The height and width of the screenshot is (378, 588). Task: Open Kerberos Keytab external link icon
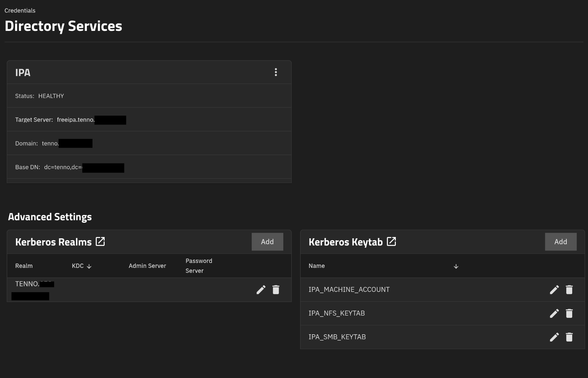coord(391,242)
